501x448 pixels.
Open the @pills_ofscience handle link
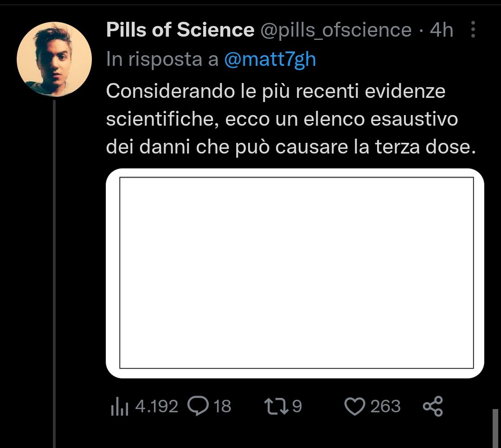point(335,31)
